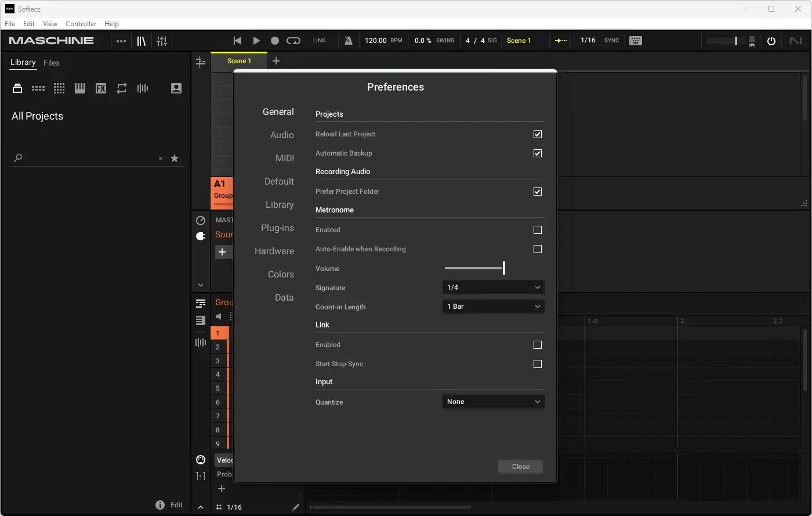Restart playback with the skip-to-start icon
Viewport: 812px width, 516px height.
pos(237,41)
